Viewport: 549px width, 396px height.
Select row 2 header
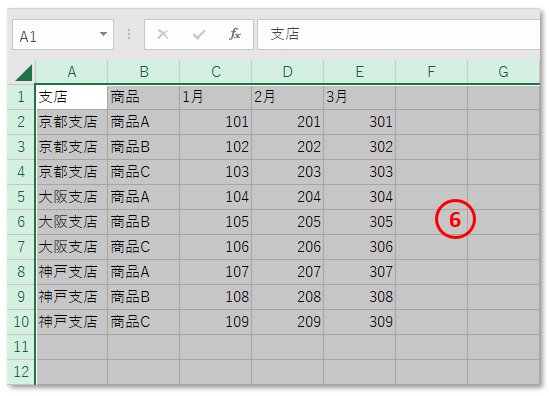pos(21,122)
